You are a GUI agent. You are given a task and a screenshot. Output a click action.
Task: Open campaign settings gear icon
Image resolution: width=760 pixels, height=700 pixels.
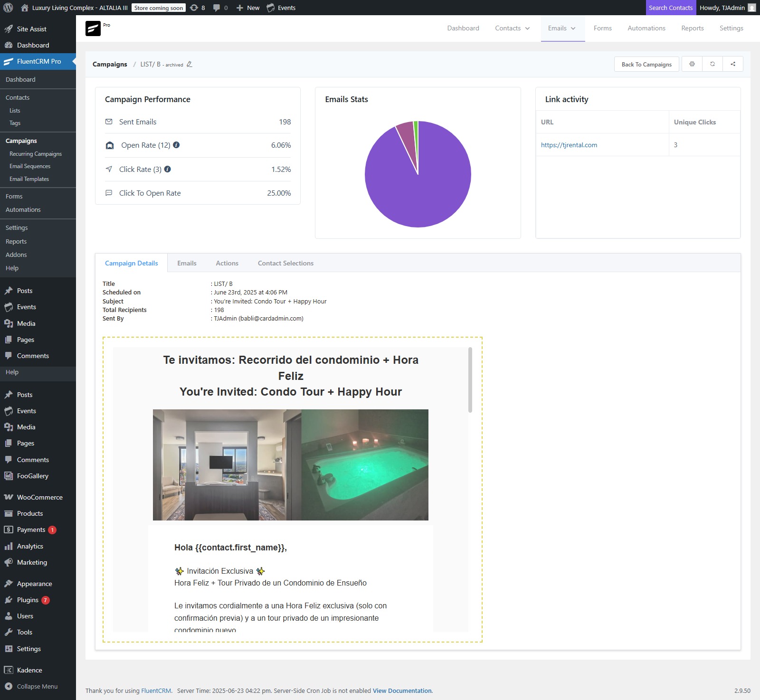click(692, 64)
